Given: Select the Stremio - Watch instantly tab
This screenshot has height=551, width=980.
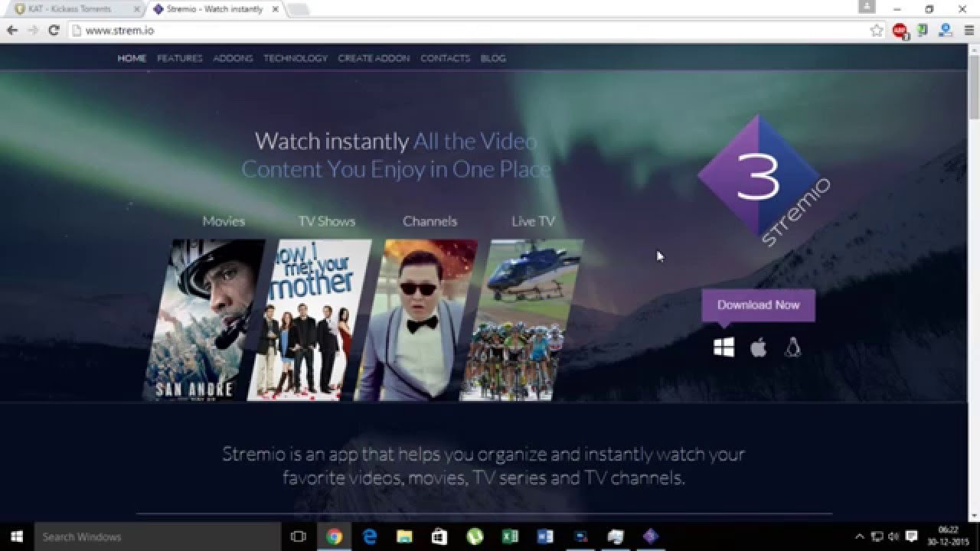Looking at the screenshot, I should pos(214,9).
